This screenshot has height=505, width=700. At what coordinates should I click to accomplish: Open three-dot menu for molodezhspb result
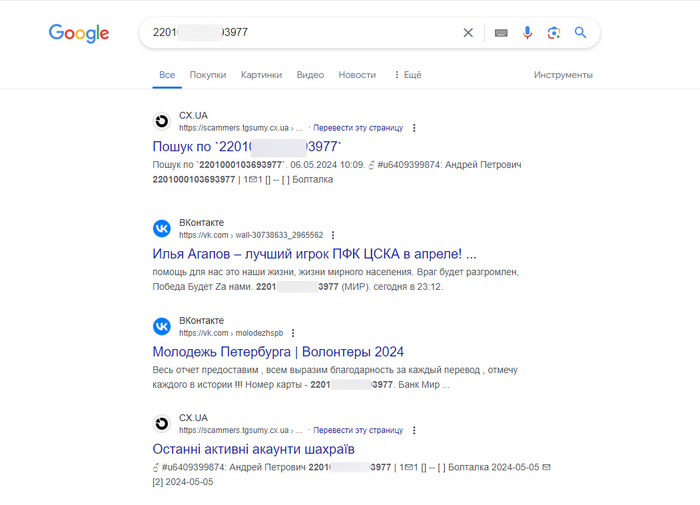click(293, 333)
